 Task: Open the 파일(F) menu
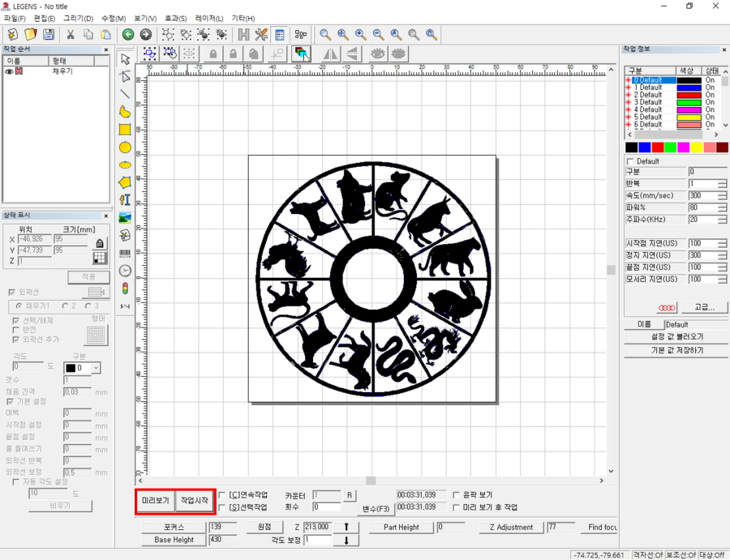15,18
